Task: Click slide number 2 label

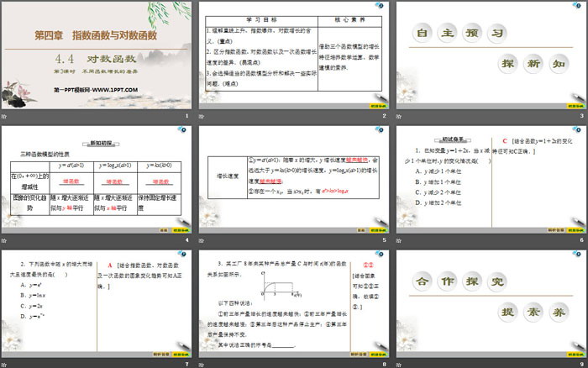Action: [385, 116]
